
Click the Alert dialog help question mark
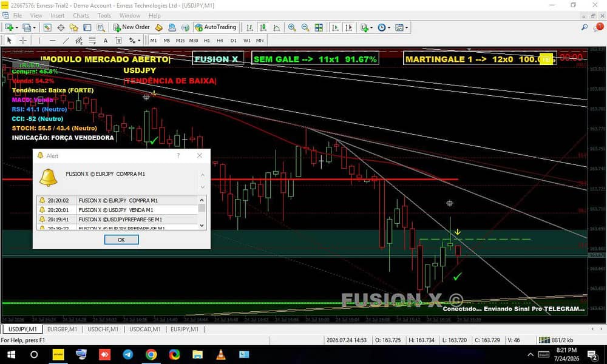click(x=178, y=155)
